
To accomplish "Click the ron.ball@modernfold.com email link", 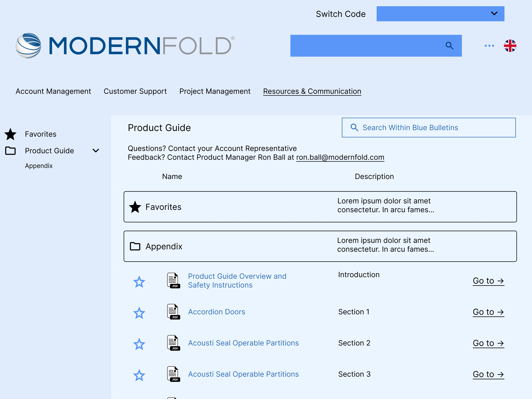I will [340, 157].
